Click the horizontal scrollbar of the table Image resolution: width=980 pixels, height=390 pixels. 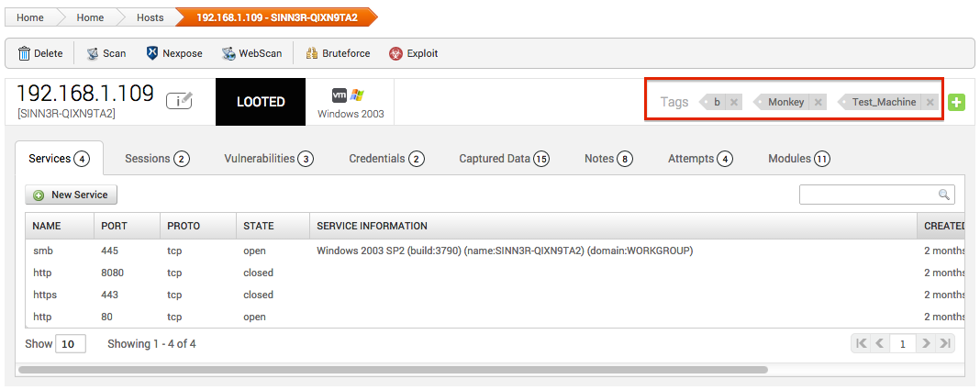pyautogui.click(x=393, y=370)
